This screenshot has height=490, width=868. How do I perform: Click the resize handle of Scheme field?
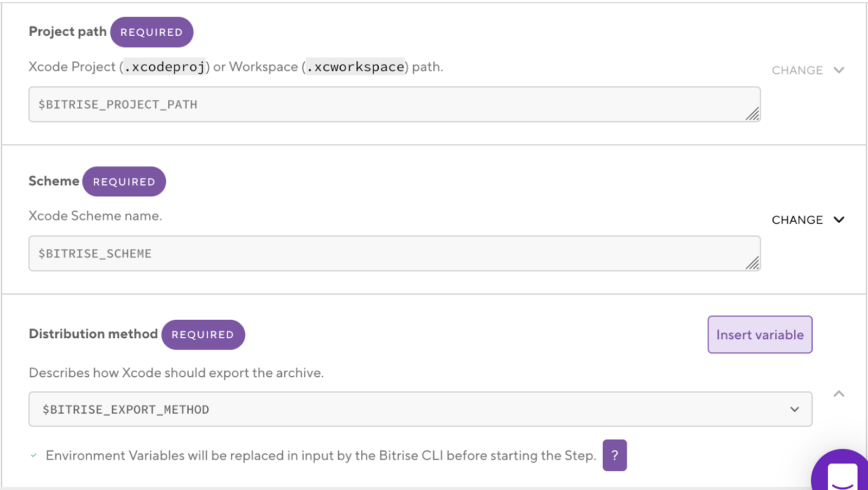point(752,263)
